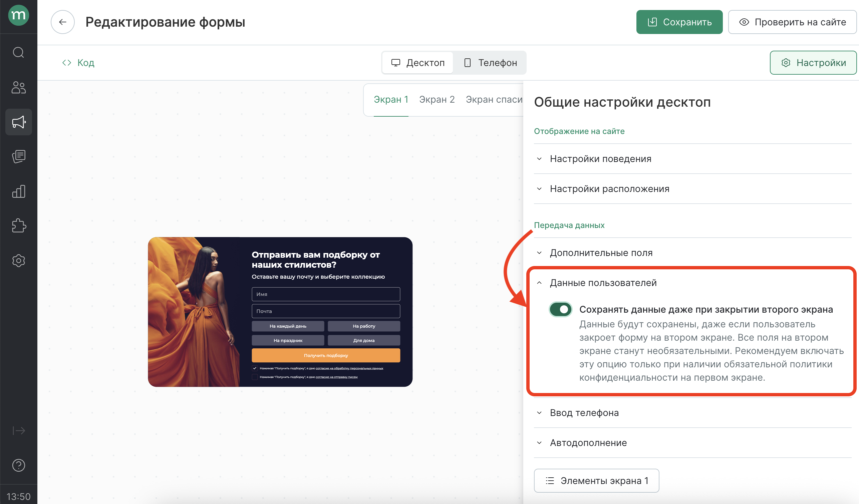Open the Экран 2 tab
This screenshot has width=859, height=504.
[x=437, y=99]
